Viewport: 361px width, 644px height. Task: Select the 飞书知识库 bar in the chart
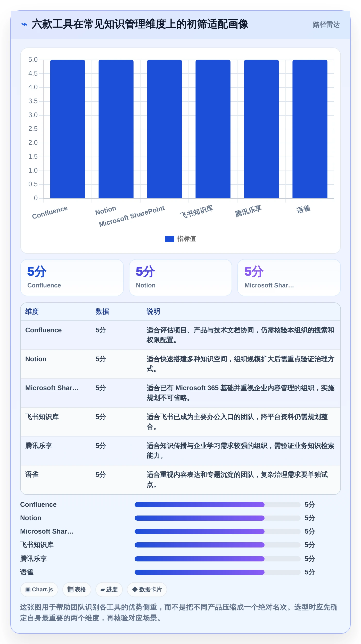tap(213, 129)
